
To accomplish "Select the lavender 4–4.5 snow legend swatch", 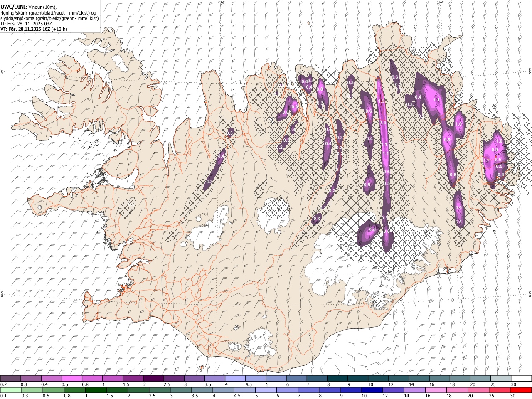I will coord(235,378).
